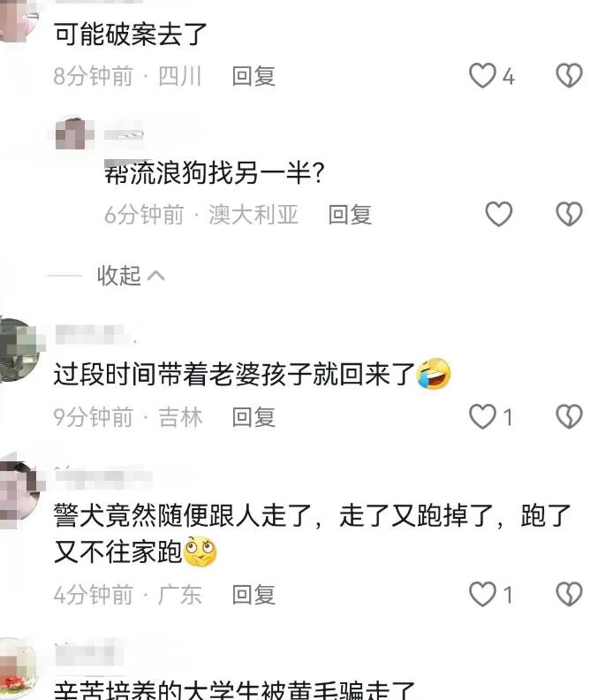Like the 广东 comment about 警犬
This screenshot has height=700, width=590.
coord(482,594)
